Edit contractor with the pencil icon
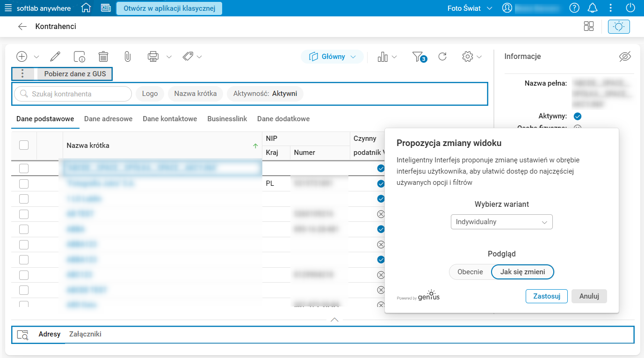 click(x=55, y=57)
